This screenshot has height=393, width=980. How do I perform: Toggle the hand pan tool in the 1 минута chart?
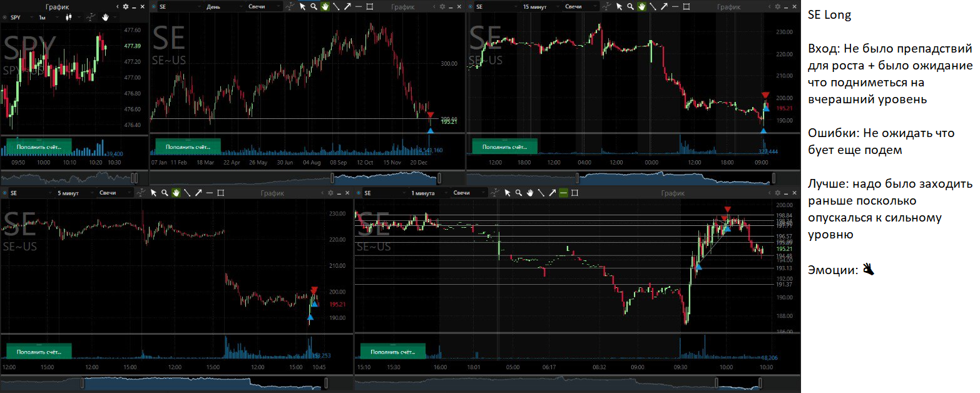530,193
